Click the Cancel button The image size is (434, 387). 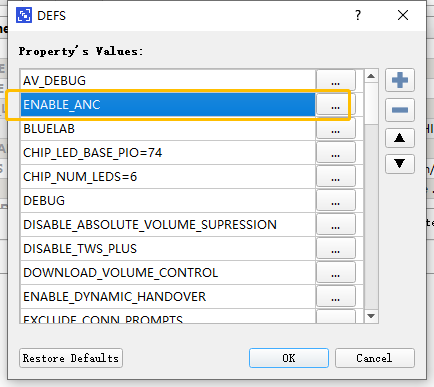click(375, 358)
